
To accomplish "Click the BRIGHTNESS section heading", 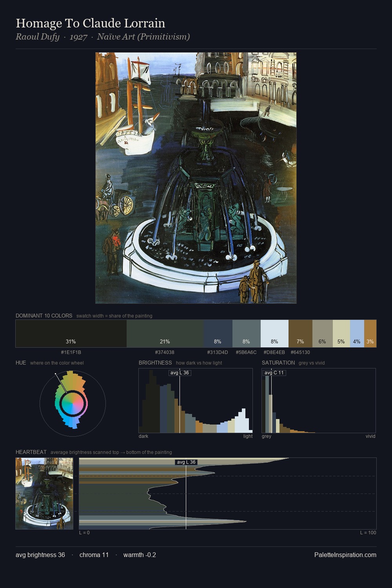I will pyautogui.click(x=155, y=363).
